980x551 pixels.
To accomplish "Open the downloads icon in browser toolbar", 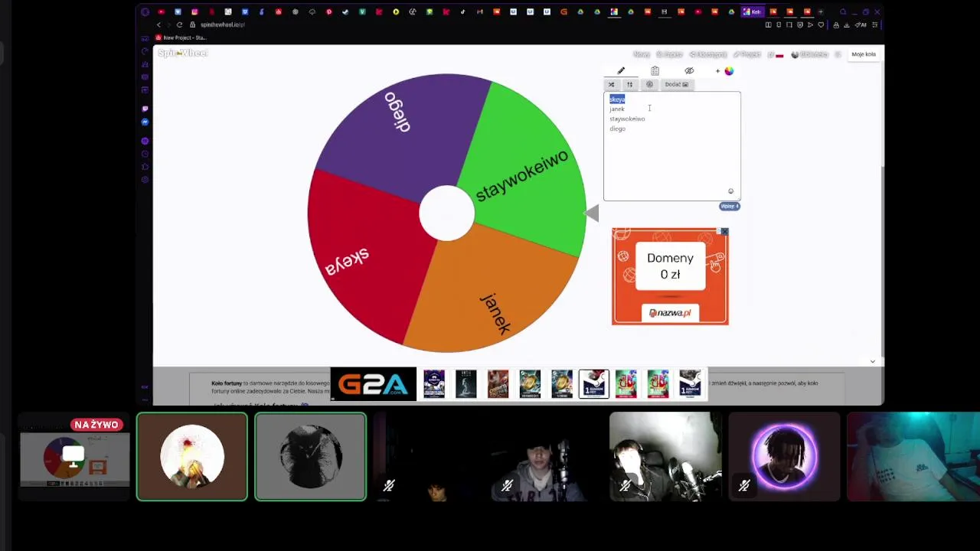I will 847,24.
